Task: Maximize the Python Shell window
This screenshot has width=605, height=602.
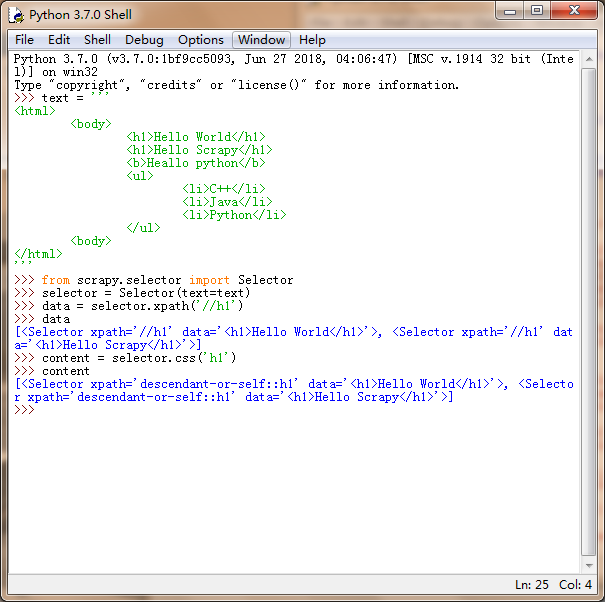Action: [537, 11]
